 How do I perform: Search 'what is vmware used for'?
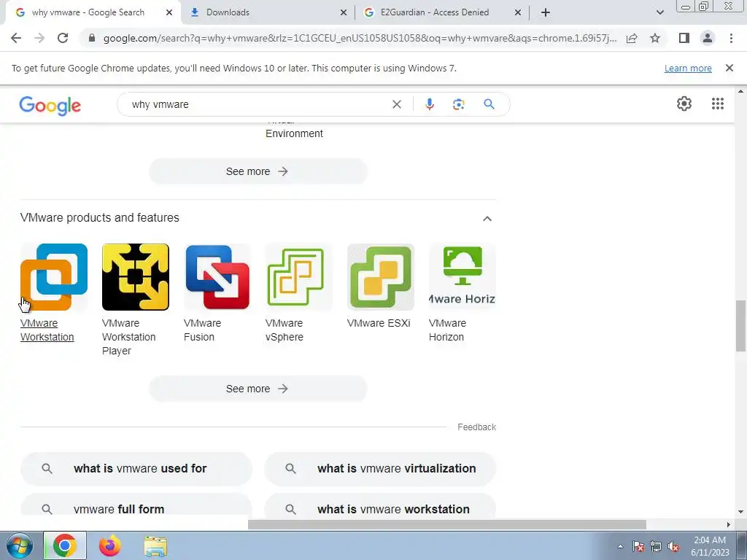136,469
